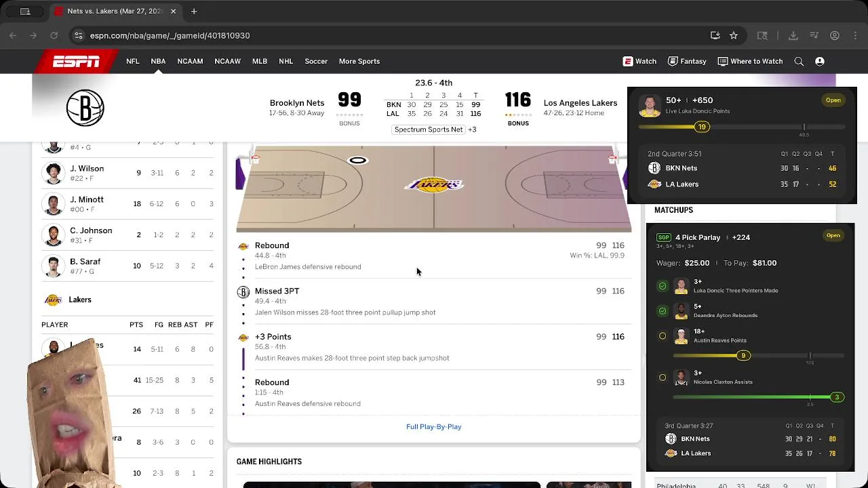The height and width of the screenshot is (488, 868).
Task: Click the SGP badge on parlay card
Action: [664, 238]
